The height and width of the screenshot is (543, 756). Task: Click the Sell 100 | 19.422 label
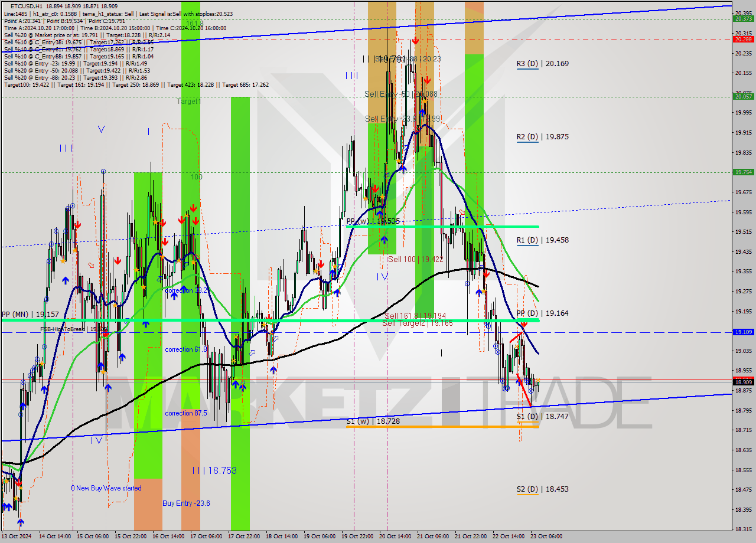click(416, 259)
